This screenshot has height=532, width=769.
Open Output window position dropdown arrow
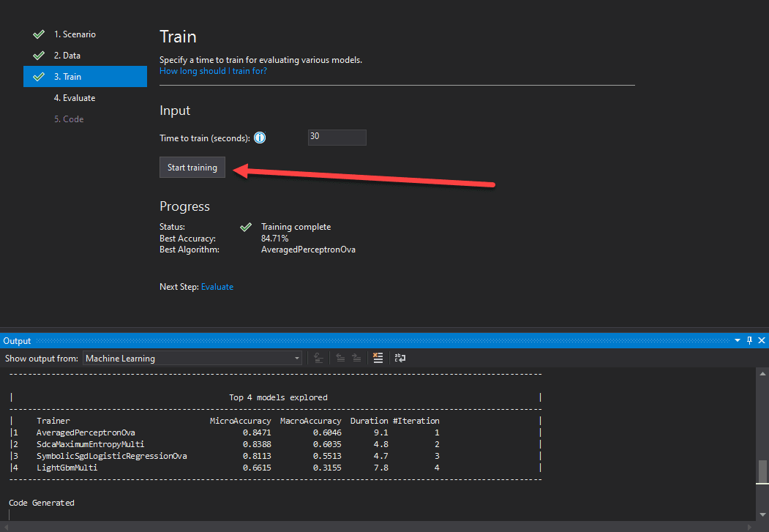[737, 341]
